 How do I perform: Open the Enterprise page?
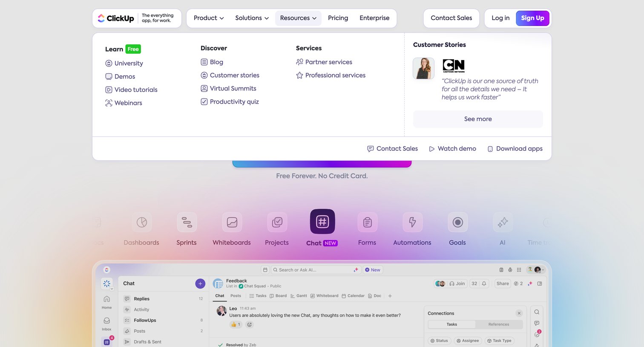click(x=374, y=18)
